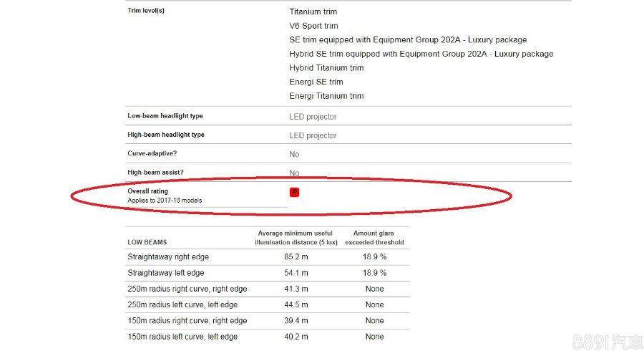This screenshot has height=351, width=644.
Task: Click the 150m radius left curve row
Action: [182, 337]
